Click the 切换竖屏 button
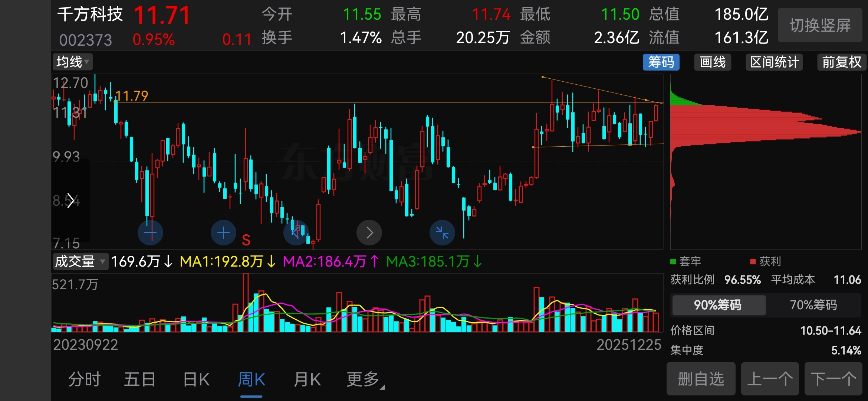Screen dimensions: 868x401 (x=820, y=25)
